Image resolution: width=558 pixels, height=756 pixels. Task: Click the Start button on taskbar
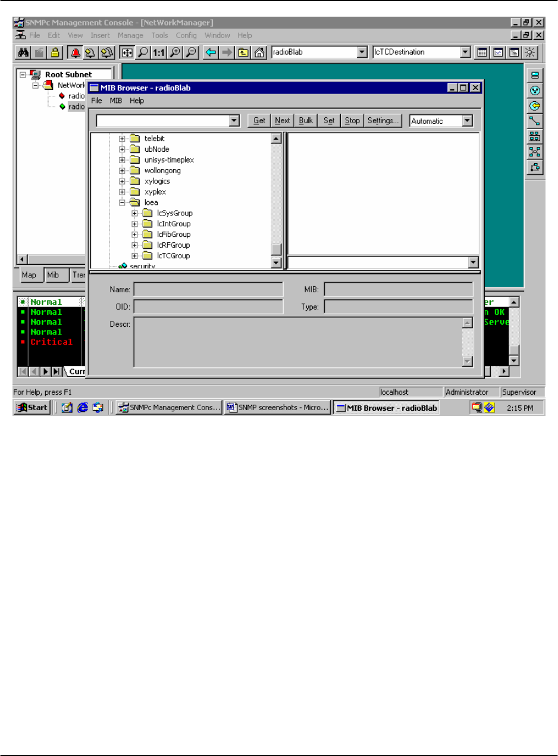tap(32, 408)
